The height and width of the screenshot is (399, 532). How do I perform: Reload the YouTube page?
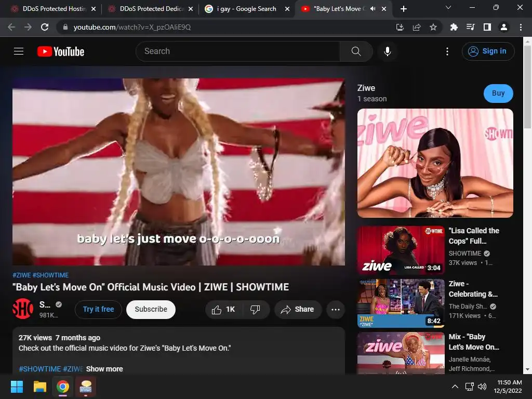click(45, 27)
